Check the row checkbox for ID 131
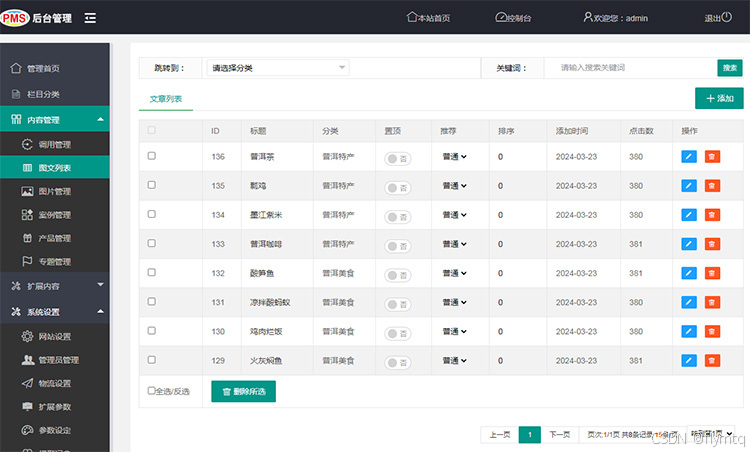The image size is (750, 452). click(x=152, y=302)
